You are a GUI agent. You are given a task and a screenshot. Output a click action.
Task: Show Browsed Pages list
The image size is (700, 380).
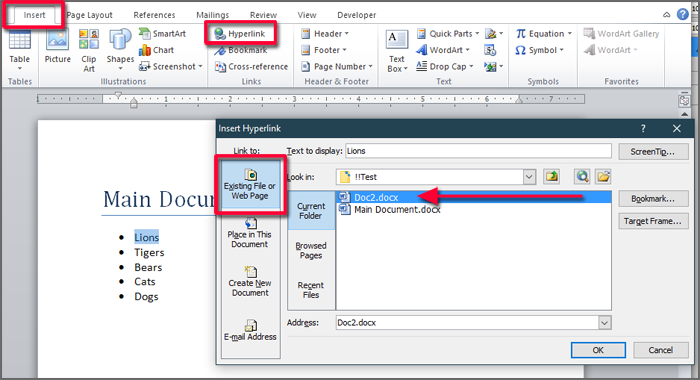tap(311, 251)
